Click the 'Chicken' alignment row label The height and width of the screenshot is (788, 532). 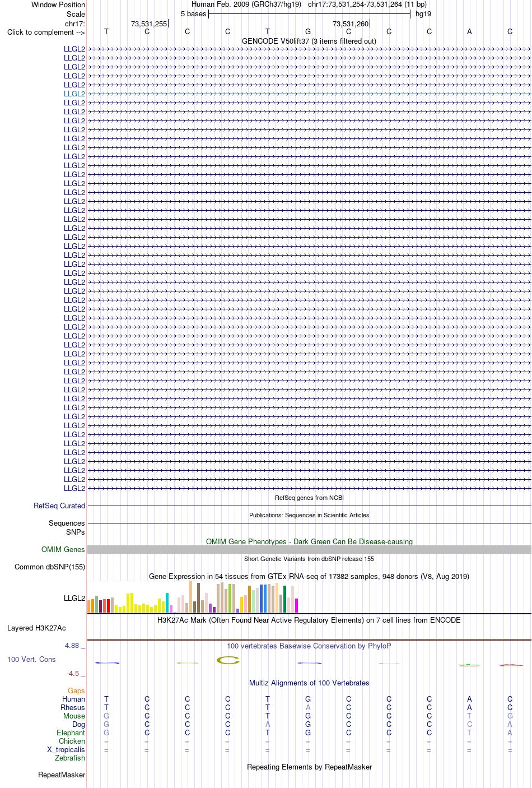pyautogui.click(x=72, y=741)
